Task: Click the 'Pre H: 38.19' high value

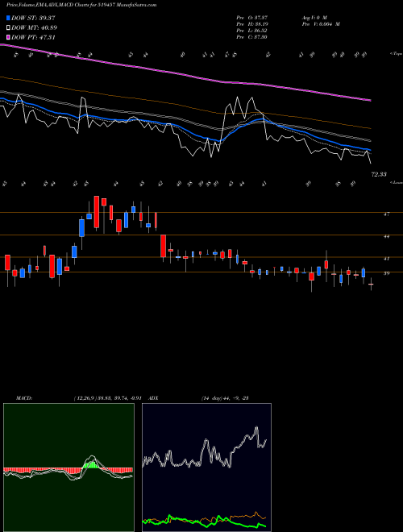Action: [x=251, y=24]
